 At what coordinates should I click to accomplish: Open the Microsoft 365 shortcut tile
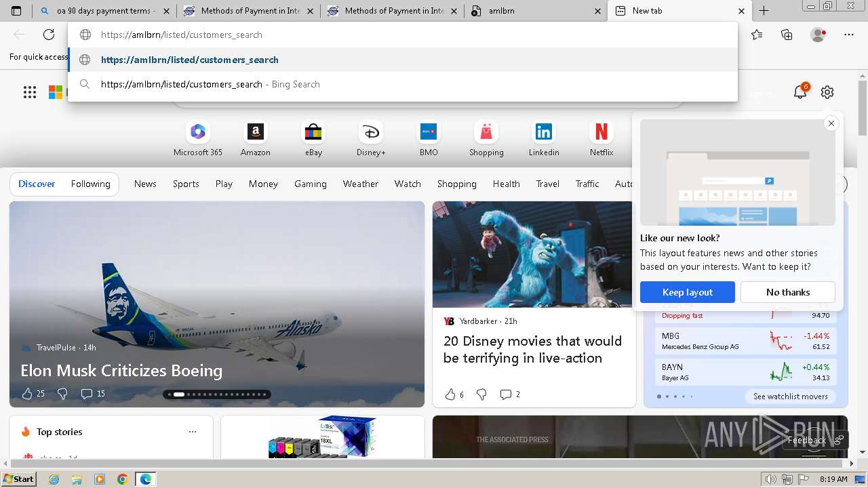point(197,139)
